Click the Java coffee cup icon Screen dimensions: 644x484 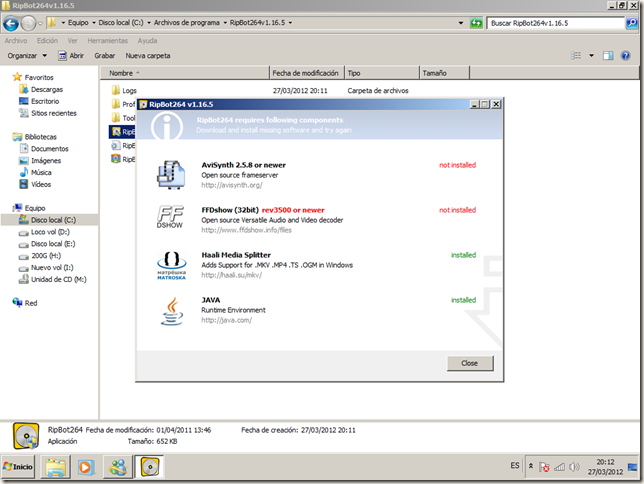click(172, 311)
